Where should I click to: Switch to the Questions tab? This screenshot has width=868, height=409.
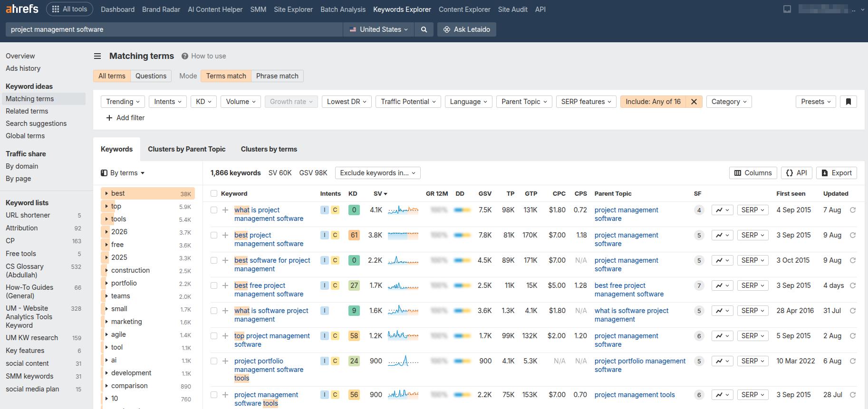coord(151,76)
